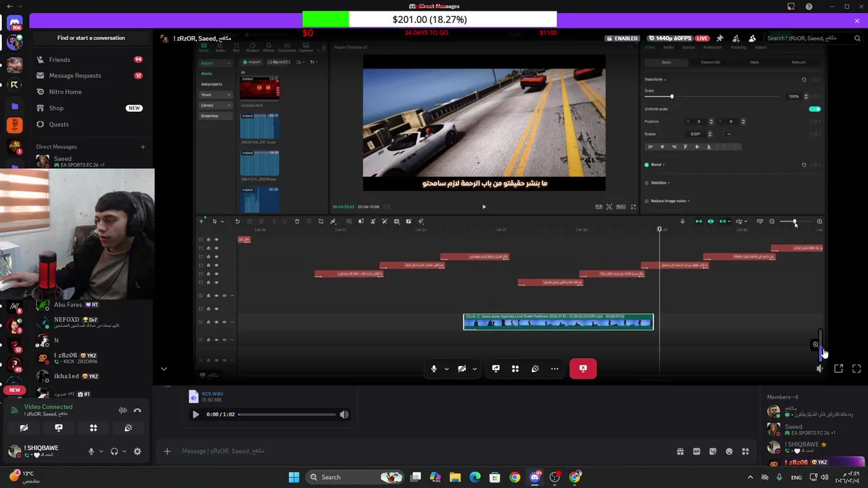Add friends to DM icon
This screenshot has height=488, width=868.
pyautogui.click(x=736, y=39)
